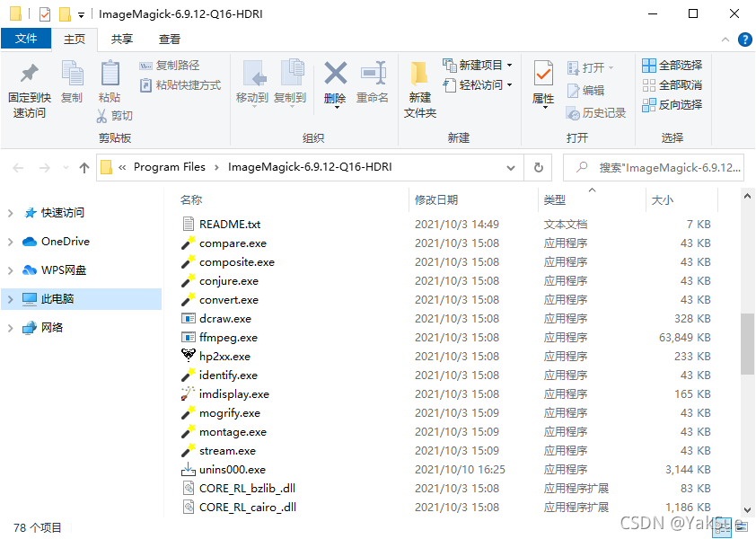
Task: Click the Forward navigation arrow
Action: (x=44, y=168)
